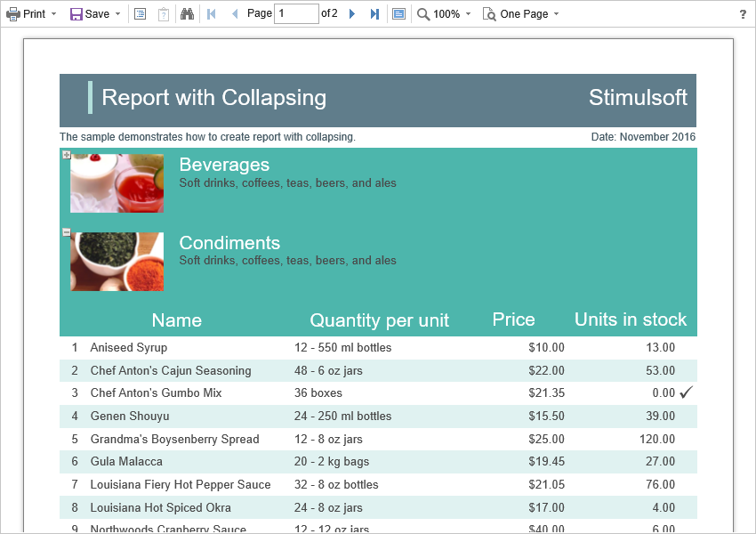
Task: Expand the Beverages group
Action: [67, 155]
